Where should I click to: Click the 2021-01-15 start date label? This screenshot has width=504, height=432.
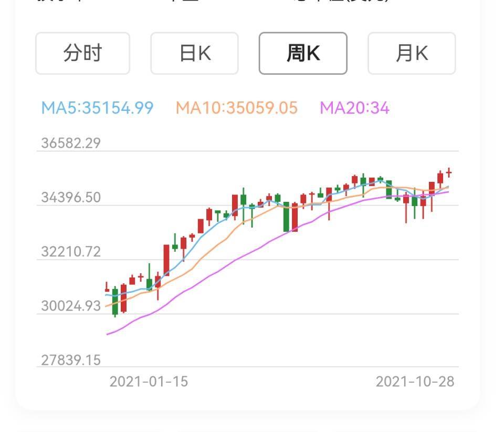[149, 381]
